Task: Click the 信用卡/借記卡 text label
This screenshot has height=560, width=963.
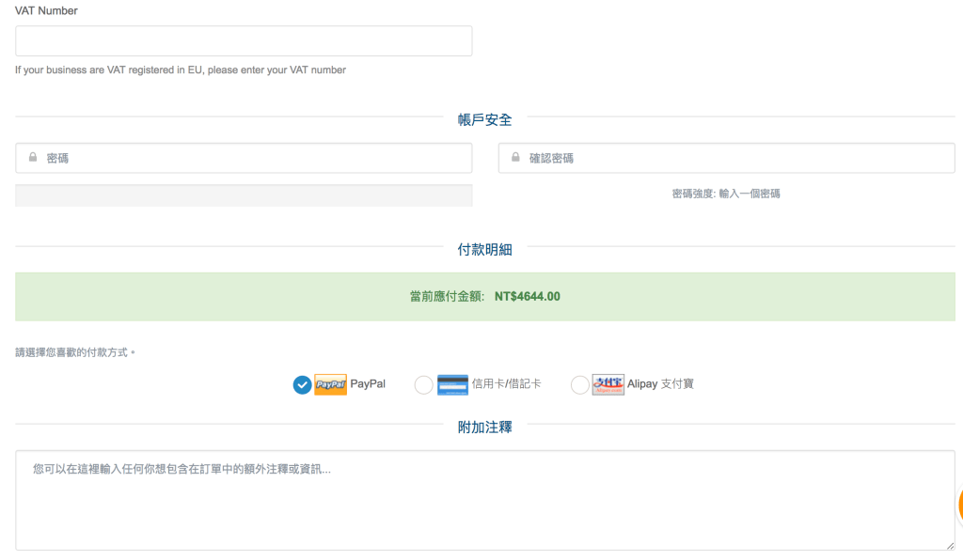Action: tap(506, 384)
